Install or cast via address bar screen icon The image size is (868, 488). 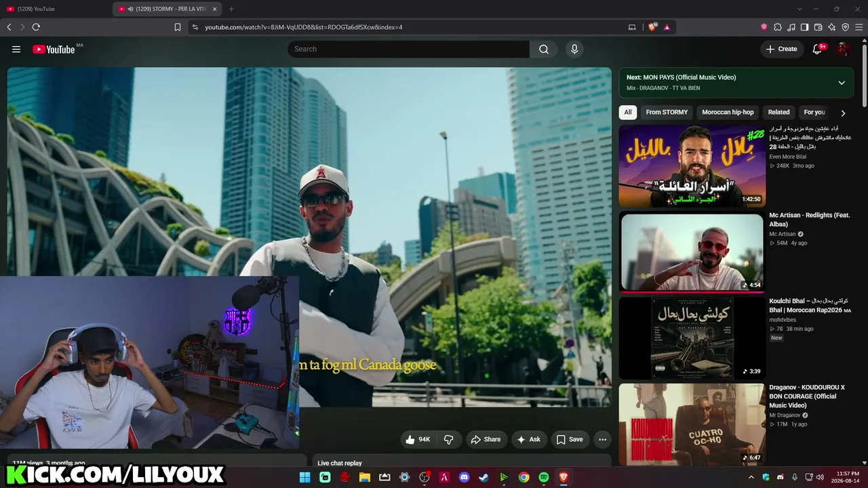click(x=632, y=27)
